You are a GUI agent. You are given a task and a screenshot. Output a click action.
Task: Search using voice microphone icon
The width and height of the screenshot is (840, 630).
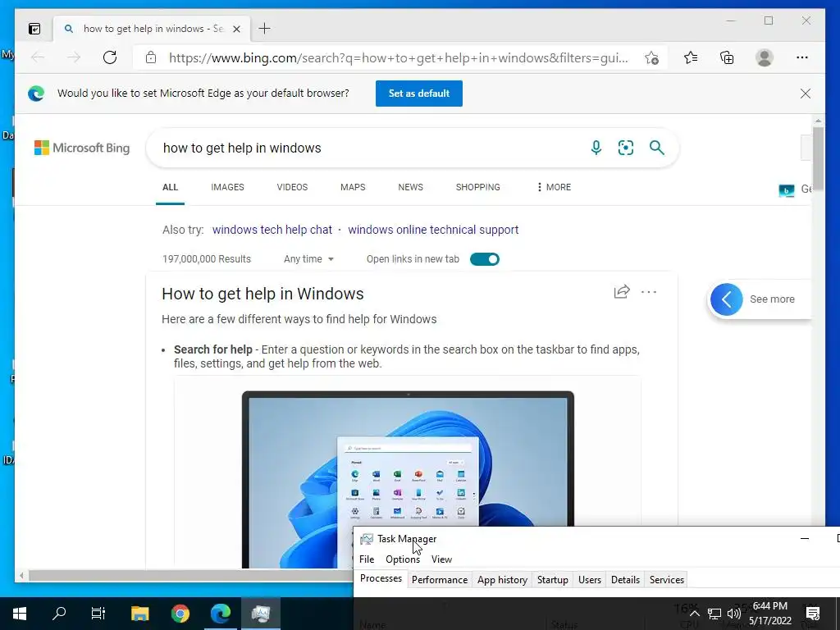pyautogui.click(x=596, y=148)
